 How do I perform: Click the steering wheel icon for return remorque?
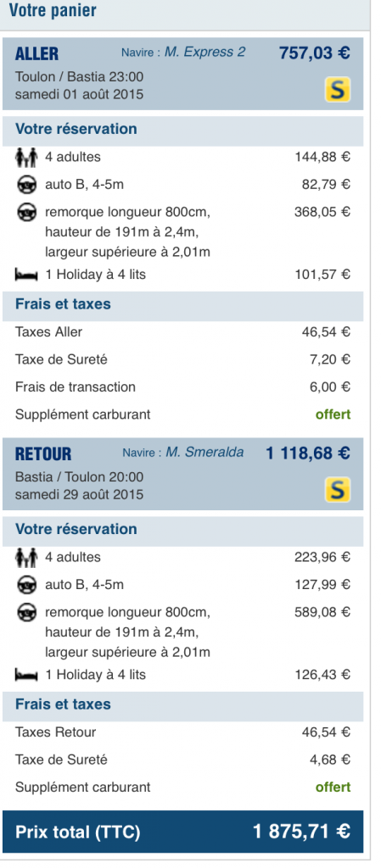[26, 612]
